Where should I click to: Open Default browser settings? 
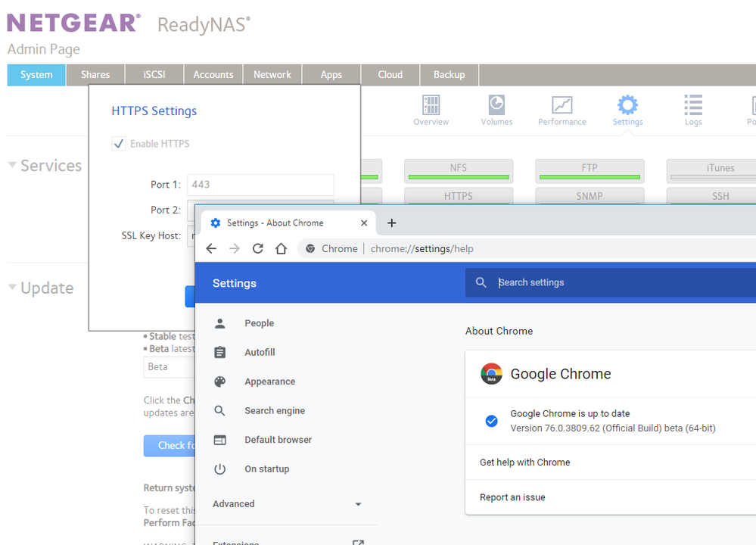click(x=278, y=440)
